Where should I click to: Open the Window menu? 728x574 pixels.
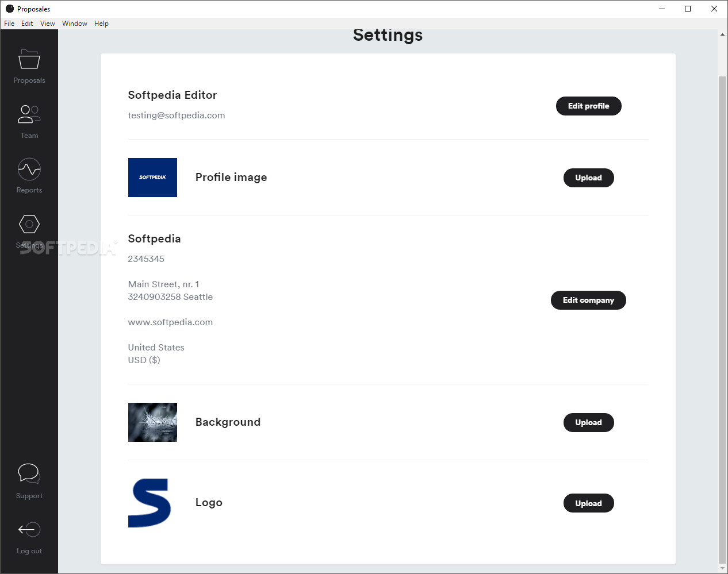point(75,24)
